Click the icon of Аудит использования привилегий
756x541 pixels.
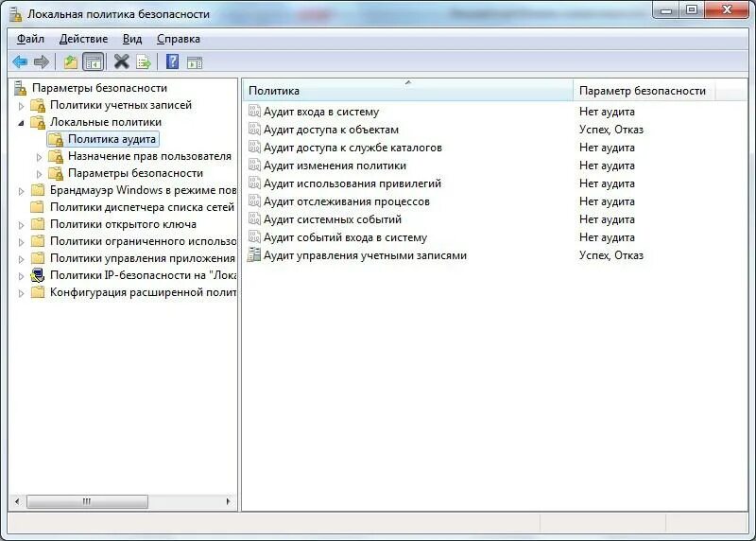(x=254, y=183)
